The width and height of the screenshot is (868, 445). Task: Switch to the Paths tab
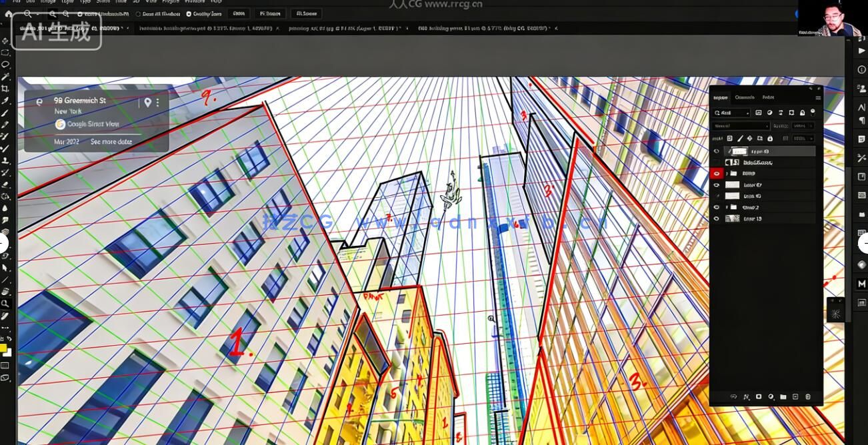point(768,98)
